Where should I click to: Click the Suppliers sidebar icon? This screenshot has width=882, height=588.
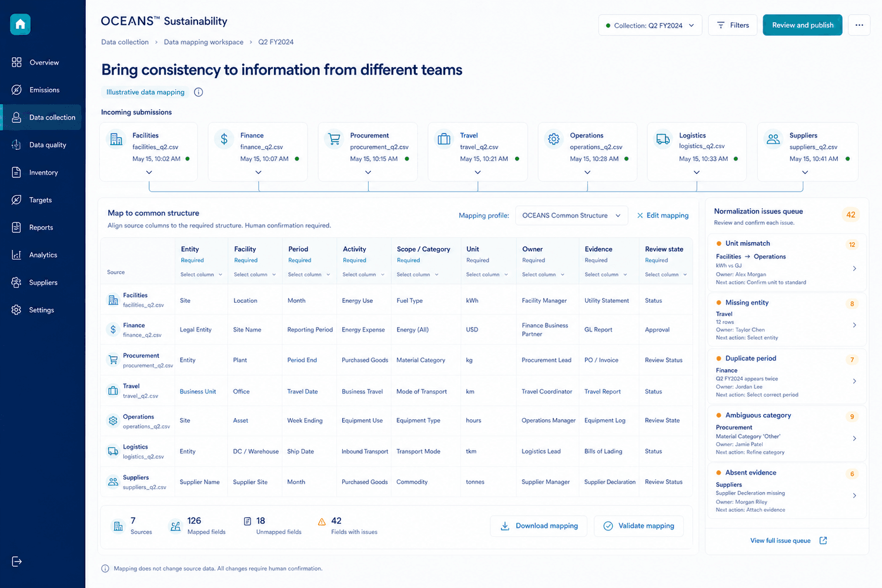(x=16, y=282)
